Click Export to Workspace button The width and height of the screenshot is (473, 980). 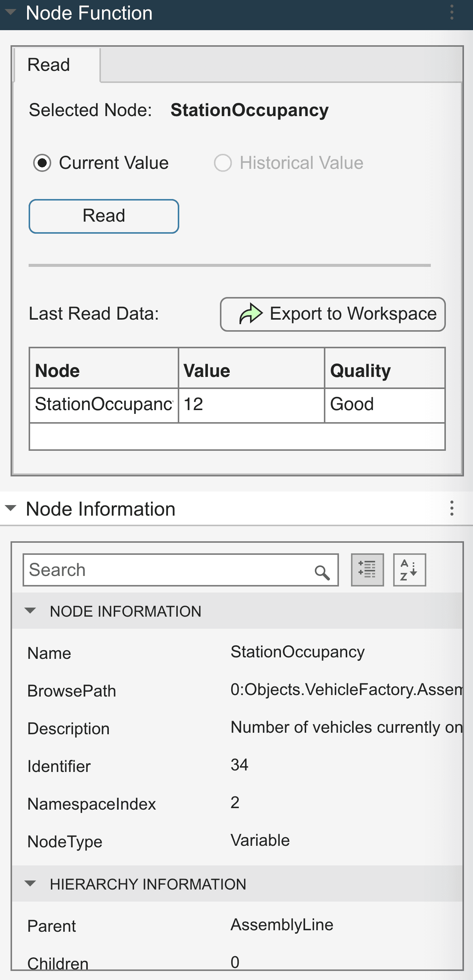pyautogui.click(x=333, y=314)
